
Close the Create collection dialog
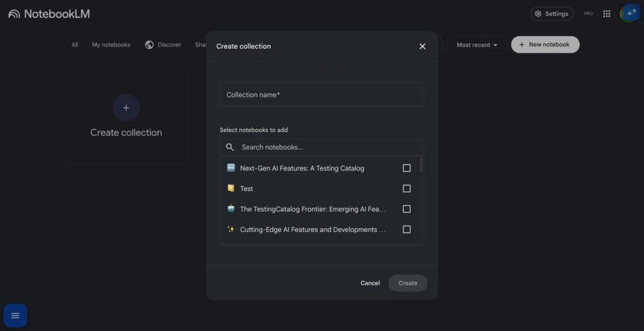[x=422, y=46]
